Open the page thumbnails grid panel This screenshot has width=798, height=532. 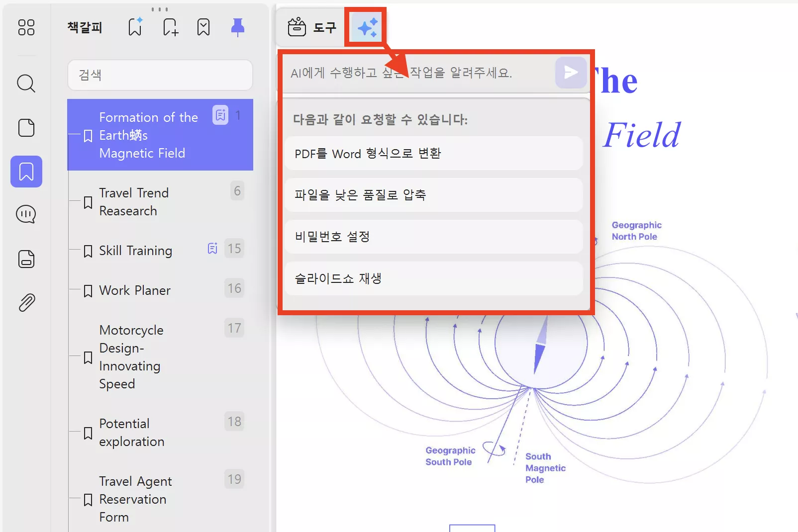pos(26,28)
